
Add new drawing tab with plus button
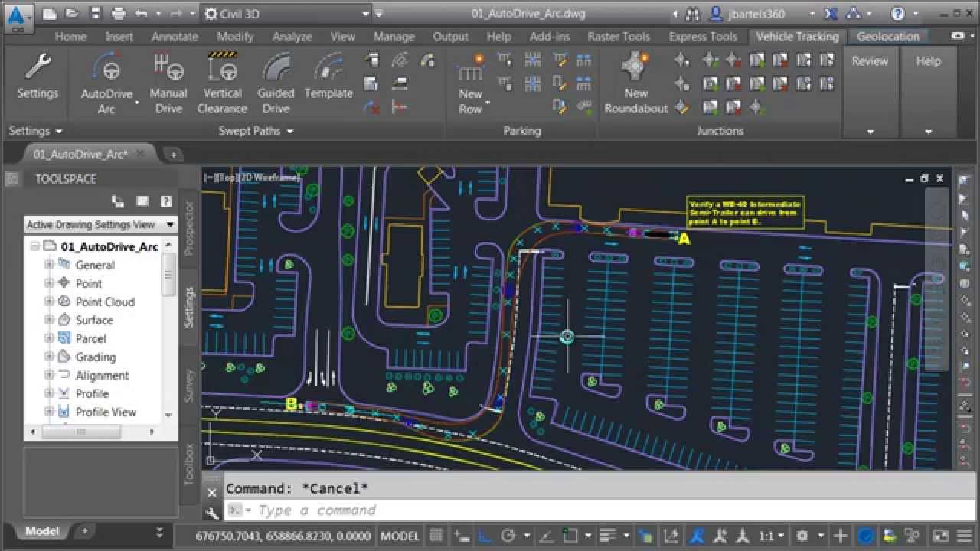[x=173, y=155]
